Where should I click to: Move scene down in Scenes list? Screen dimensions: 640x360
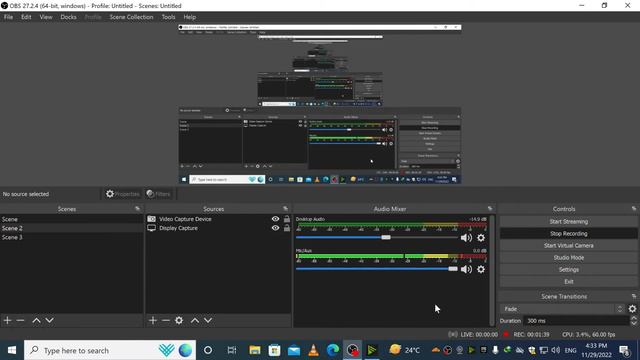pyautogui.click(x=49, y=320)
